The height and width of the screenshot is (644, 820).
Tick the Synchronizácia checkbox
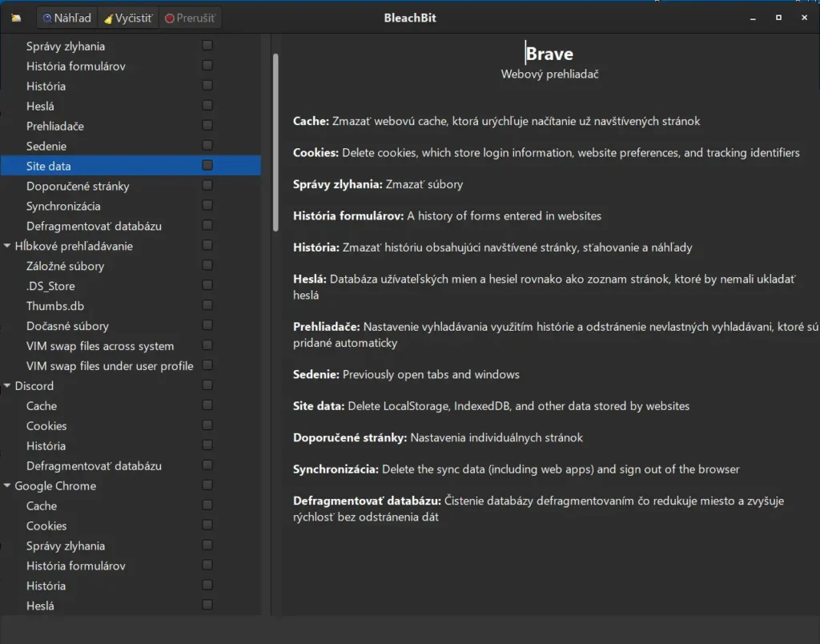coord(207,205)
